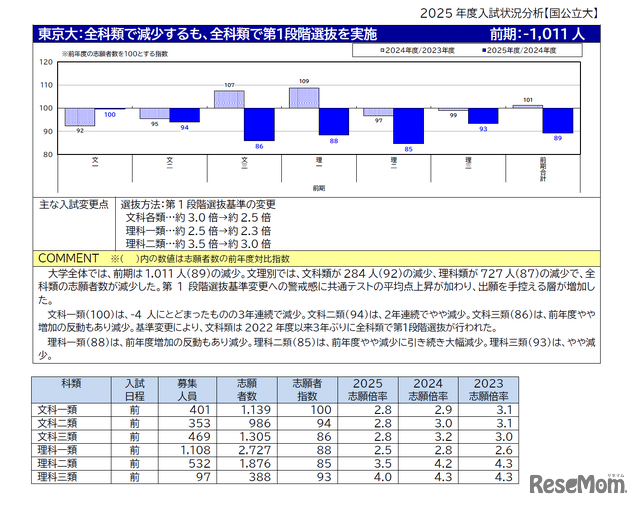Click the "志願者指数" column header
Image resolution: width=640 pixels, height=507 pixels.
pos(307,390)
